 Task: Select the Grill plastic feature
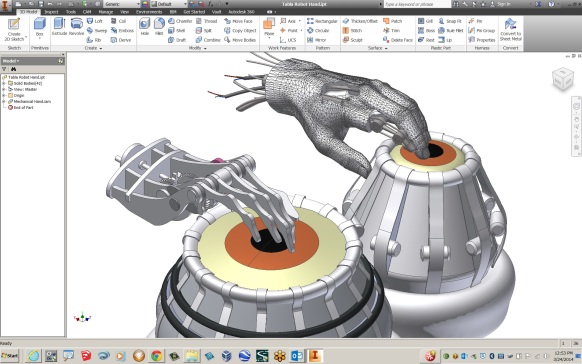pyautogui.click(x=426, y=21)
